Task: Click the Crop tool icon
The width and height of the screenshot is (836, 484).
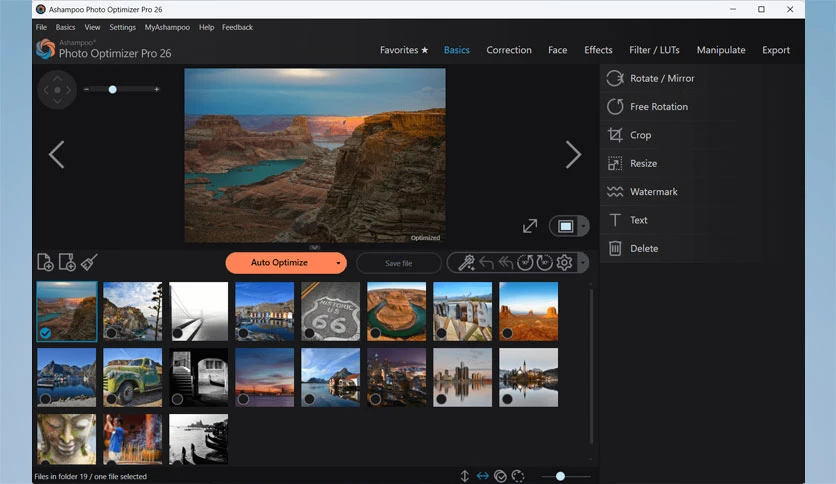Action: [x=615, y=135]
